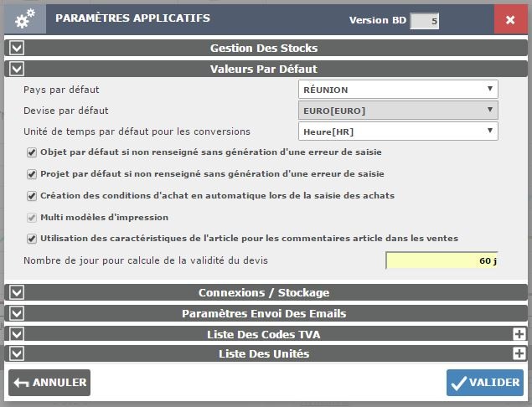Open the Pays par défaut dropdown
Image resolution: width=532 pixels, height=407 pixels.
(398, 90)
